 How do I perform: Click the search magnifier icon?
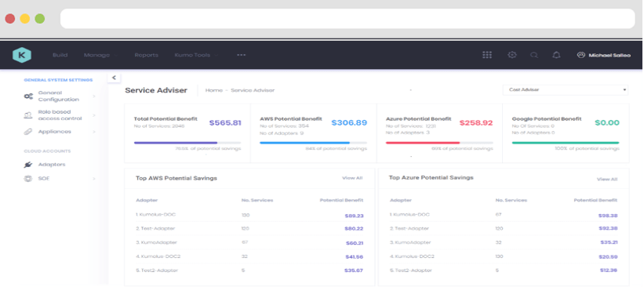[x=534, y=55]
